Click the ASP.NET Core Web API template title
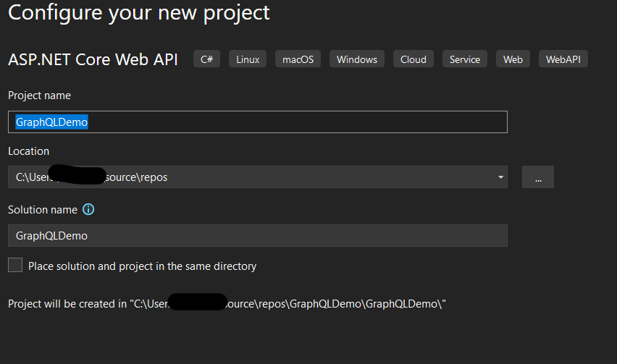 click(93, 59)
